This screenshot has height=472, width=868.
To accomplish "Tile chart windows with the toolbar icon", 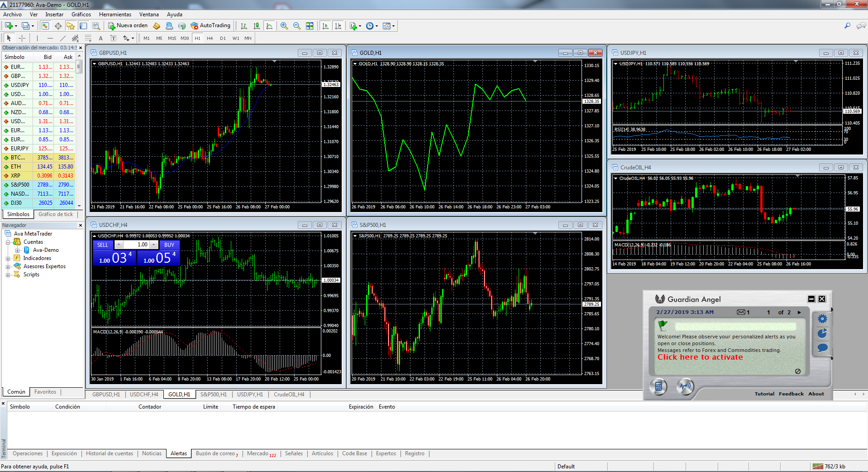I will click(x=310, y=26).
